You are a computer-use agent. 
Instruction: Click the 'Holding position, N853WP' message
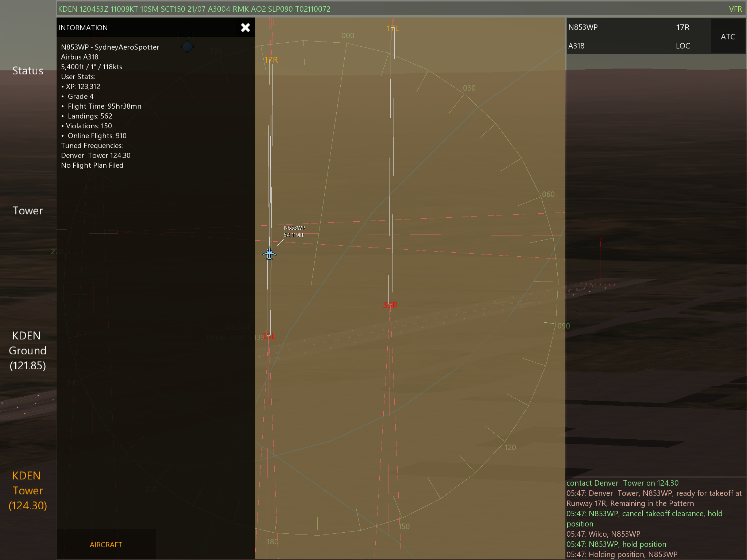622,554
